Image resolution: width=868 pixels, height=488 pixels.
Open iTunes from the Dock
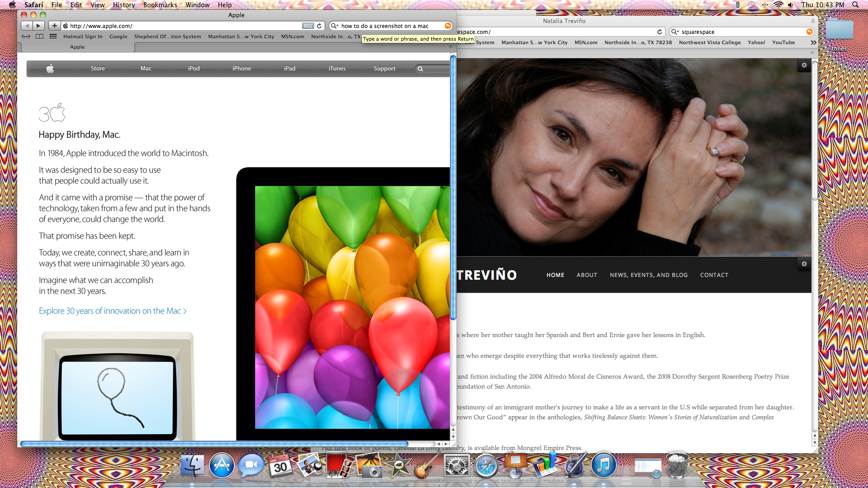(604, 465)
